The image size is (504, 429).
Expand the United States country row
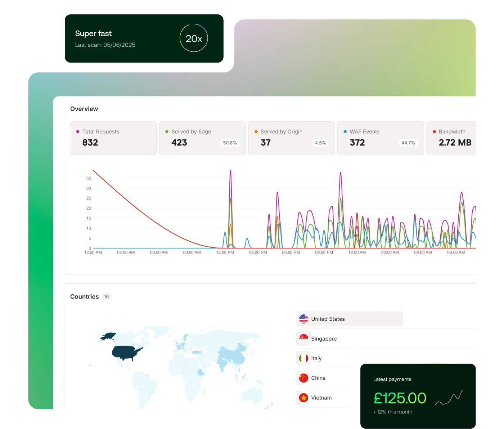[349, 319]
